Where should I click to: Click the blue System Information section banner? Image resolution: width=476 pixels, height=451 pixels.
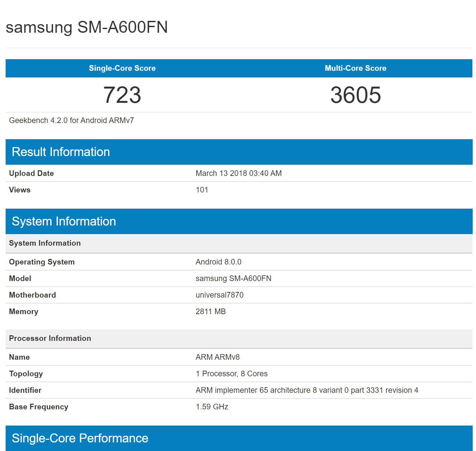(x=64, y=221)
